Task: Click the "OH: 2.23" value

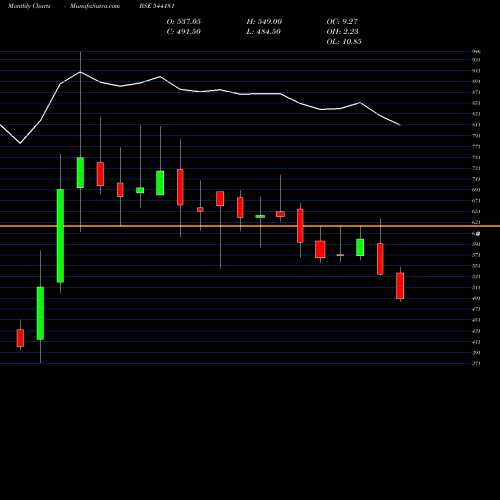Action: coord(342,32)
